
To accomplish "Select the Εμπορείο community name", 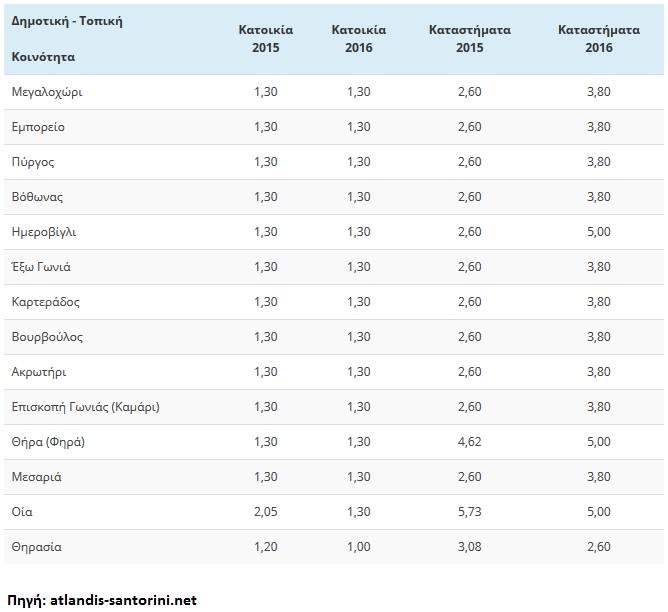I will (x=38, y=127).
